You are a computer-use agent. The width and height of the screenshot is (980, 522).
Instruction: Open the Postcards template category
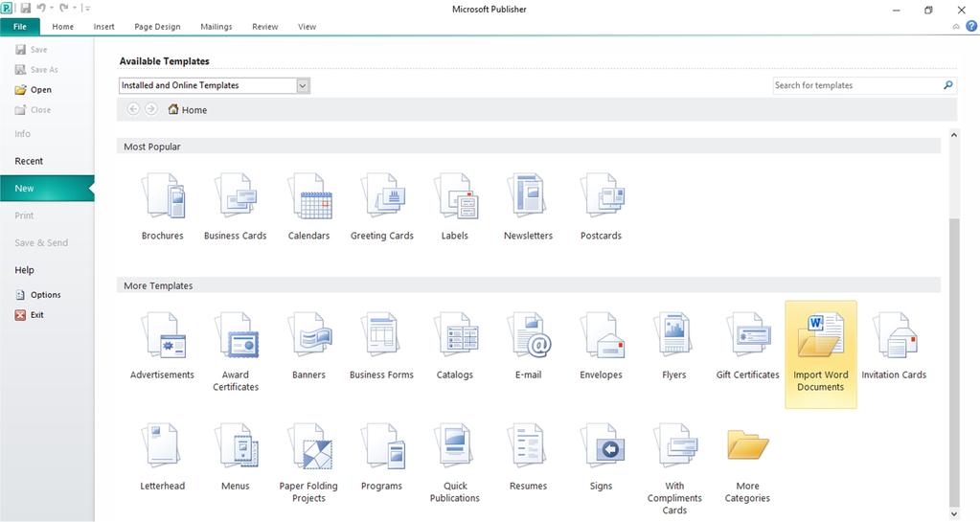[602, 207]
